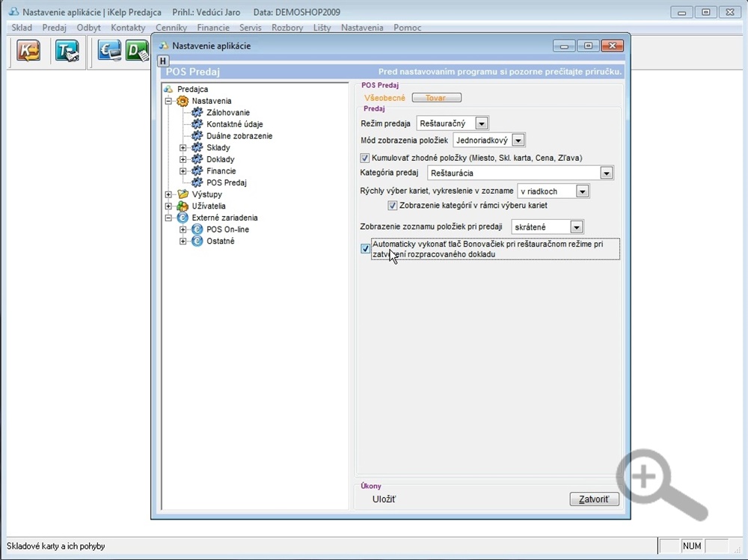The height and width of the screenshot is (560, 748).
Task: Select the Užívatelia users icon in tree
Action: pyautogui.click(x=183, y=206)
